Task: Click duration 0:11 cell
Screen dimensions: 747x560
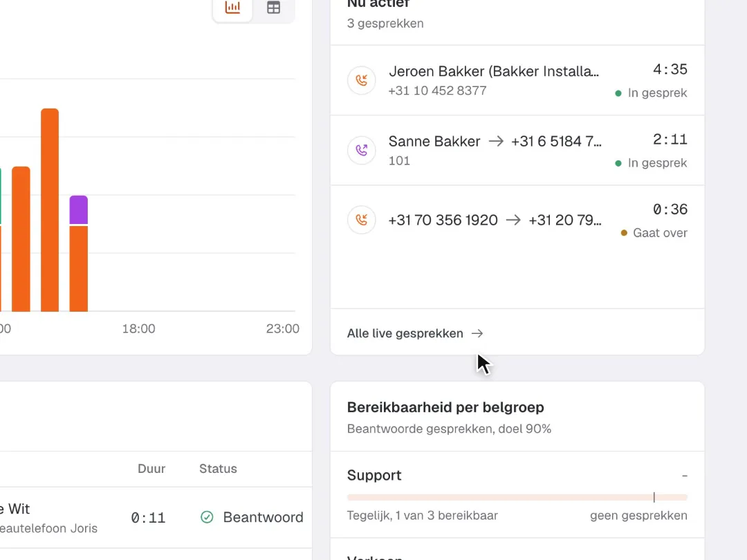Action: (148, 518)
